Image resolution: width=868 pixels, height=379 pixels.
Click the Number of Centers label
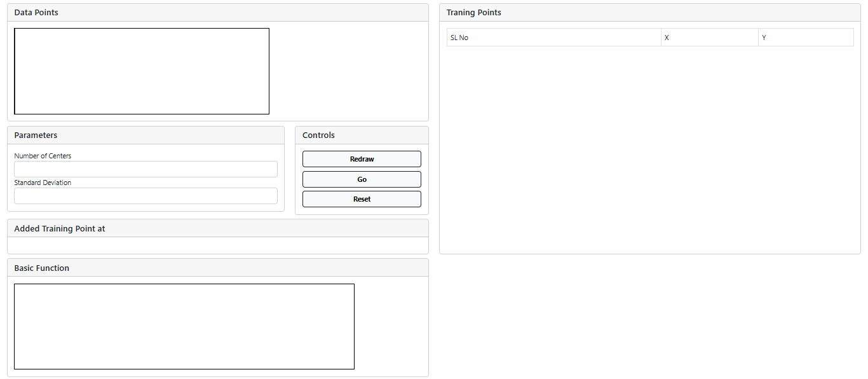43,156
